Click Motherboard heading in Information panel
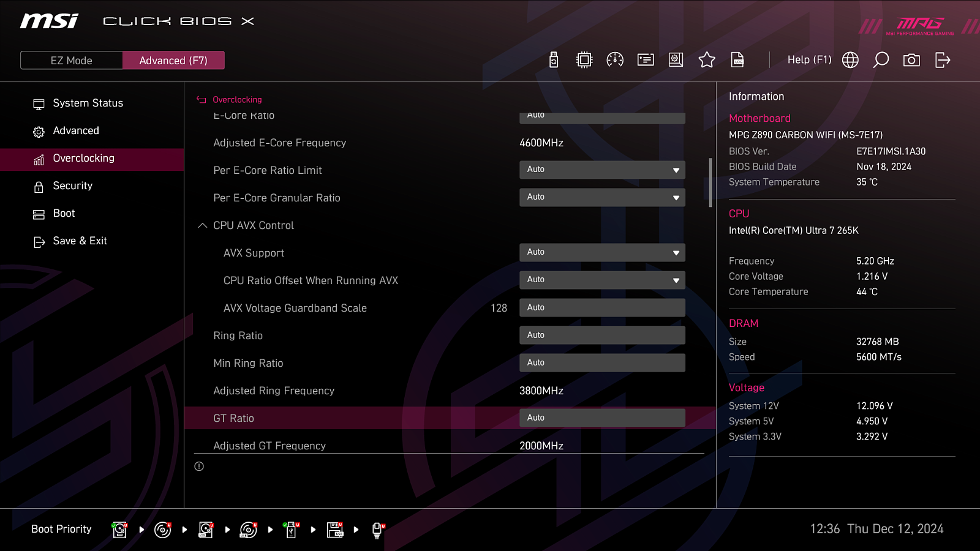 pyautogui.click(x=759, y=118)
